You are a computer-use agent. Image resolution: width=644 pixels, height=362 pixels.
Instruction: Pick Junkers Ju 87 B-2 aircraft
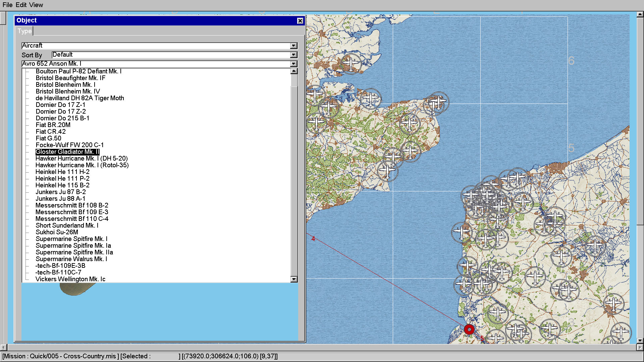click(61, 192)
